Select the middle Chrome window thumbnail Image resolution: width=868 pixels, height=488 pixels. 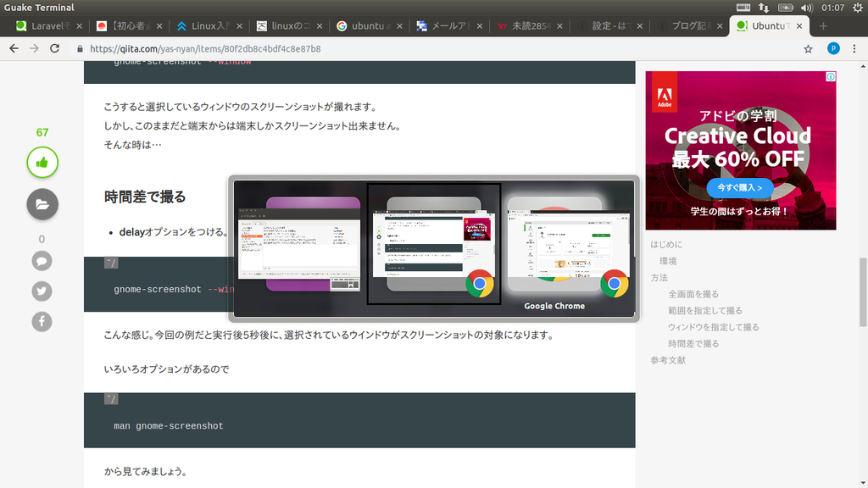(434, 244)
